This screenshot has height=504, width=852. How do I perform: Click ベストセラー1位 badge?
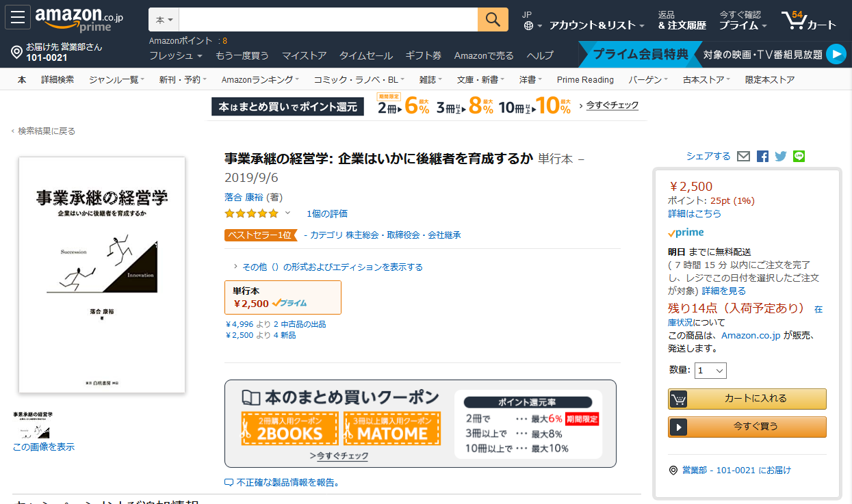click(x=261, y=235)
